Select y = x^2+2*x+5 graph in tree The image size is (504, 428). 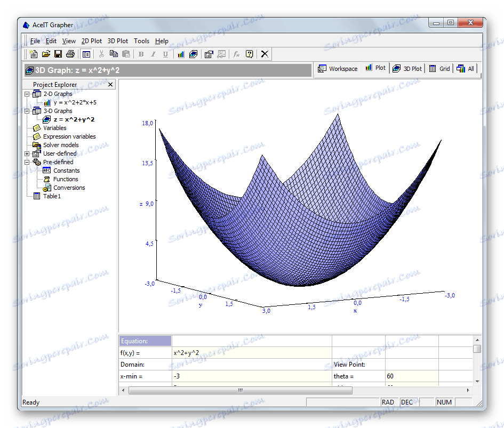coord(75,102)
